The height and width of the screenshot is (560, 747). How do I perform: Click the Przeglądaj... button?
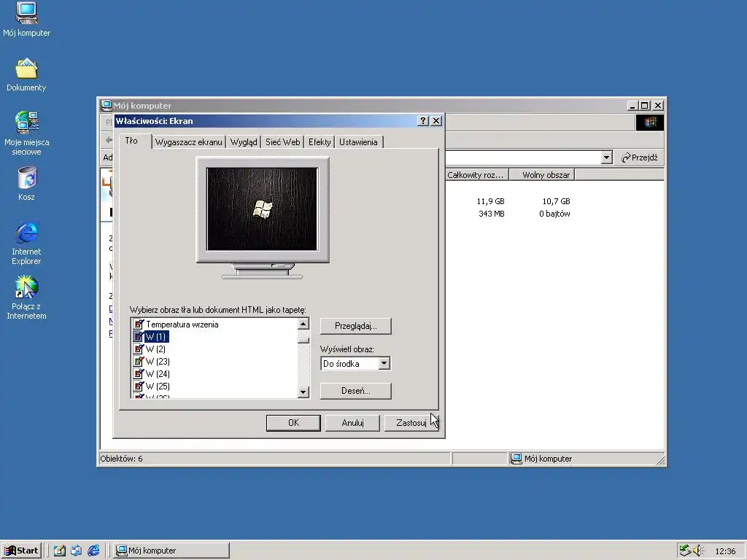[355, 326]
